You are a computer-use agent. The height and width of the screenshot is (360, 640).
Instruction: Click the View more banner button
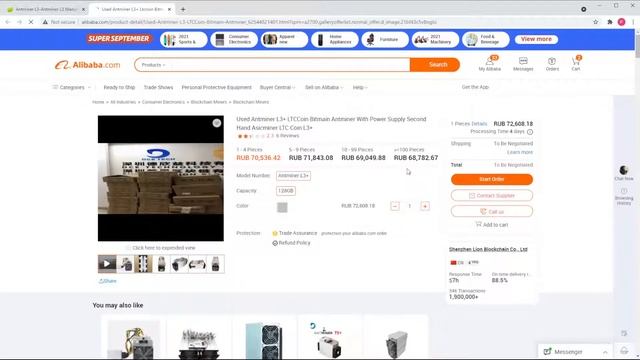pyautogui.click(x=536, y=39)
